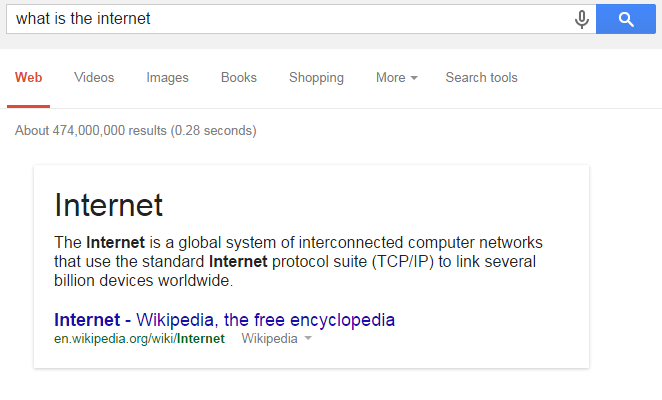Expand the More dropdown menu
This screenshot has height=400, width=662.
click(396, 78)
